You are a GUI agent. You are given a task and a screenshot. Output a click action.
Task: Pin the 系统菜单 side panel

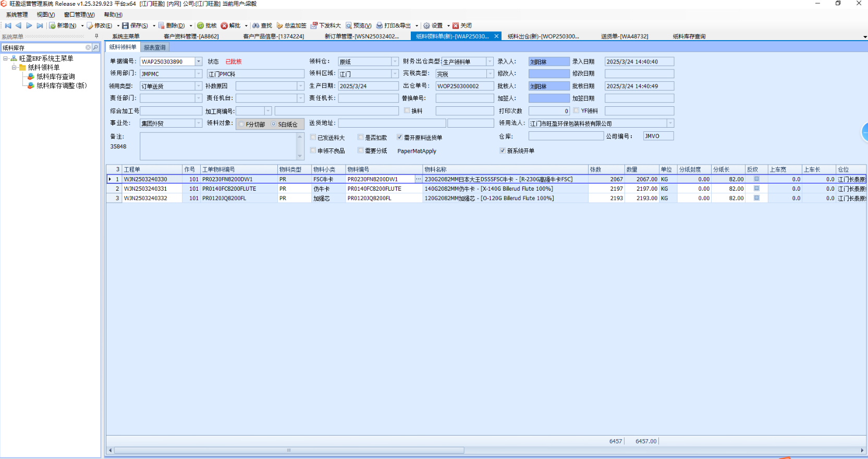coord(96,36)
